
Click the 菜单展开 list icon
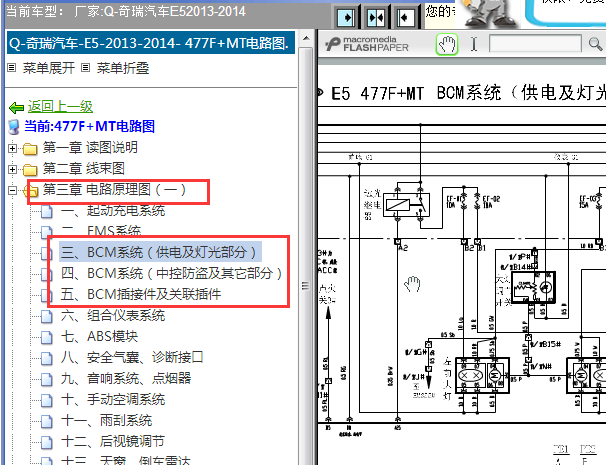12,68
